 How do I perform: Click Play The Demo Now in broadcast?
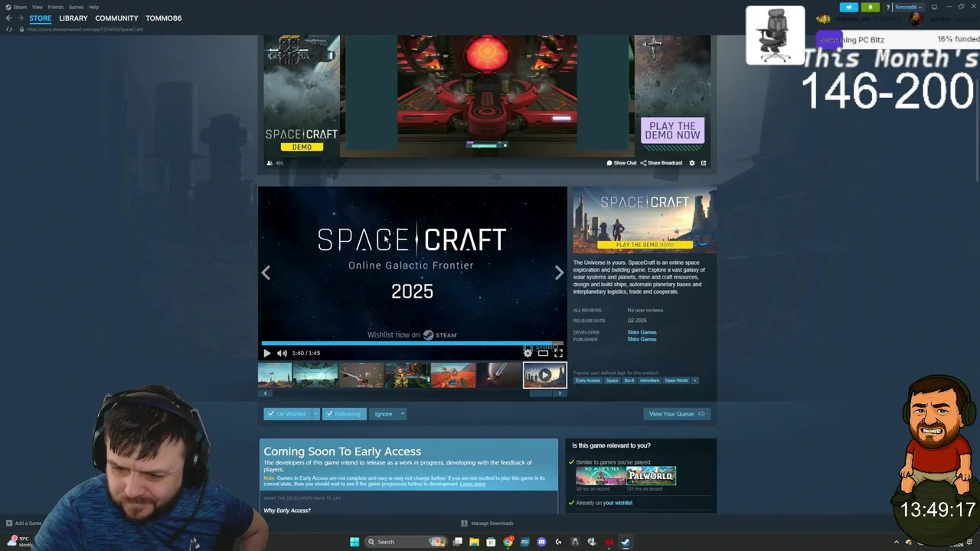coord(672,130)
